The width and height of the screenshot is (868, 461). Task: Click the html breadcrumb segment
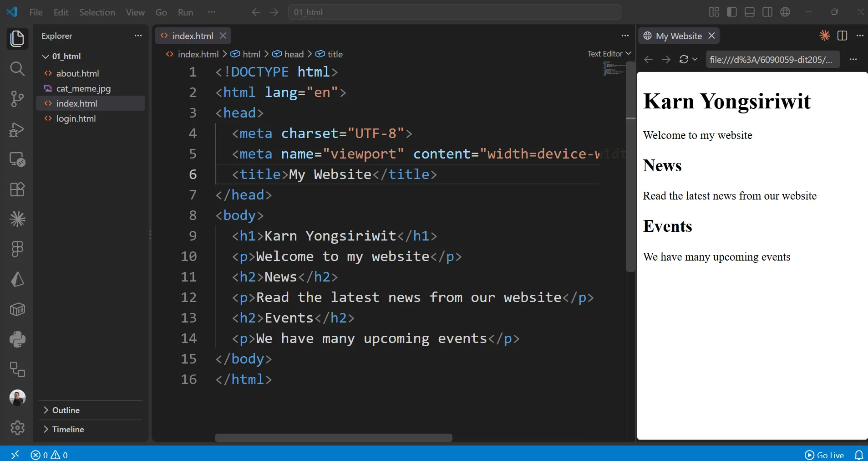click(245, 54)
